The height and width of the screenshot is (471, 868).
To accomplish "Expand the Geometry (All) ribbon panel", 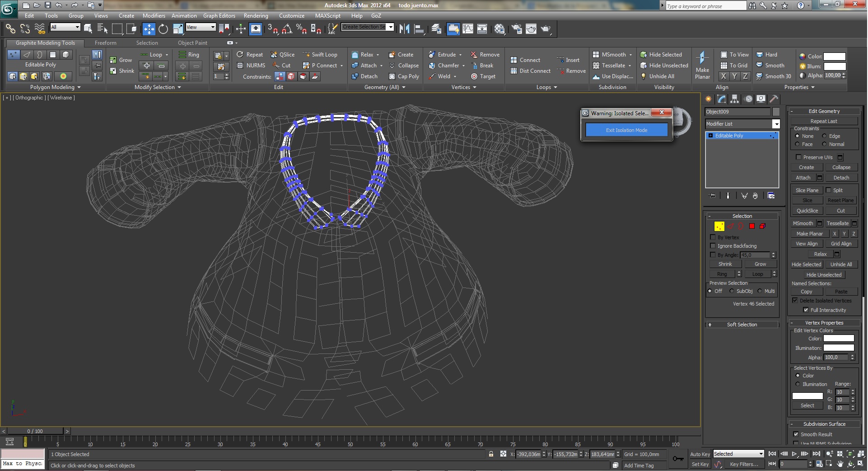I will pos(385,87).
